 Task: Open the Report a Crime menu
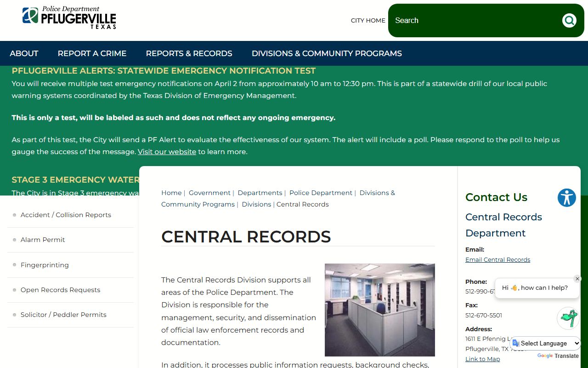[x=92, y=53]
